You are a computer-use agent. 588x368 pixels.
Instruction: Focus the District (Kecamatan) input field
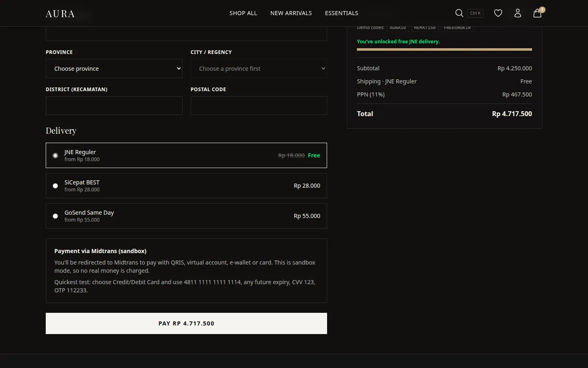[x=114, y=105]
